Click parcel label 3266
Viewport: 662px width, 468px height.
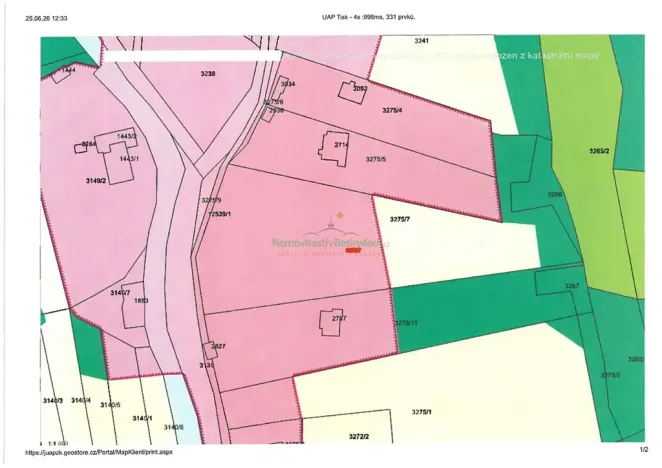pyautogui.click(x=555, y=194)
